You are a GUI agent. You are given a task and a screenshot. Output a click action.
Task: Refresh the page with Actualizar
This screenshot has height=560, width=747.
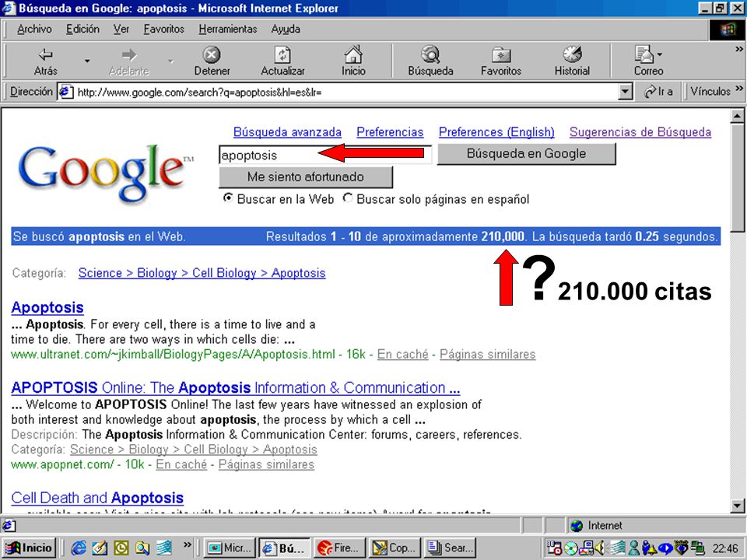(282, 61)
